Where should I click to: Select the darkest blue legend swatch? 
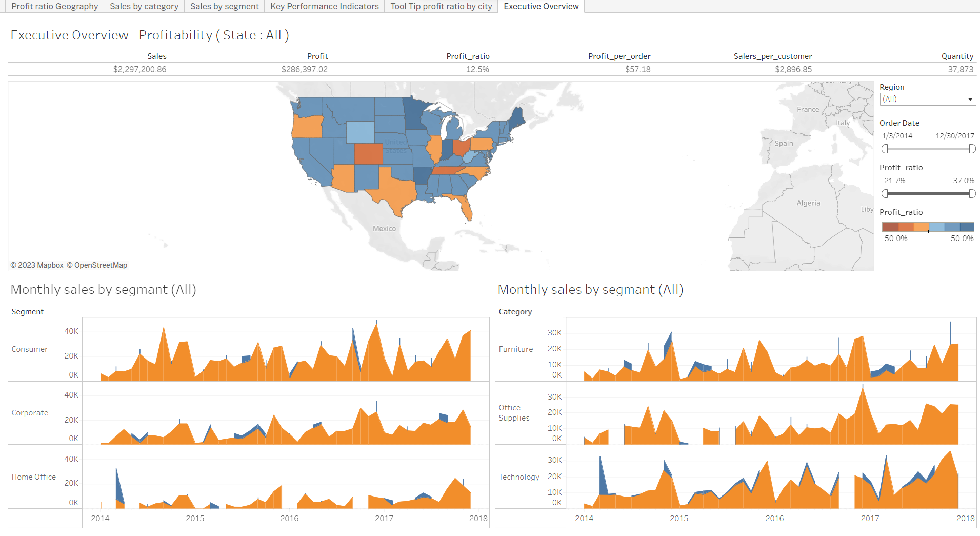click(x=967, y=227)
